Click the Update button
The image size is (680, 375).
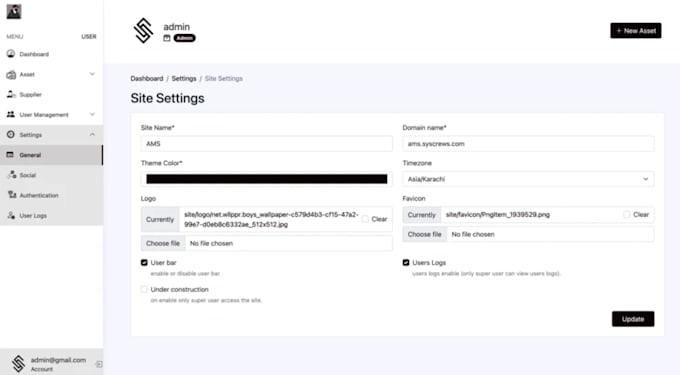633,319
